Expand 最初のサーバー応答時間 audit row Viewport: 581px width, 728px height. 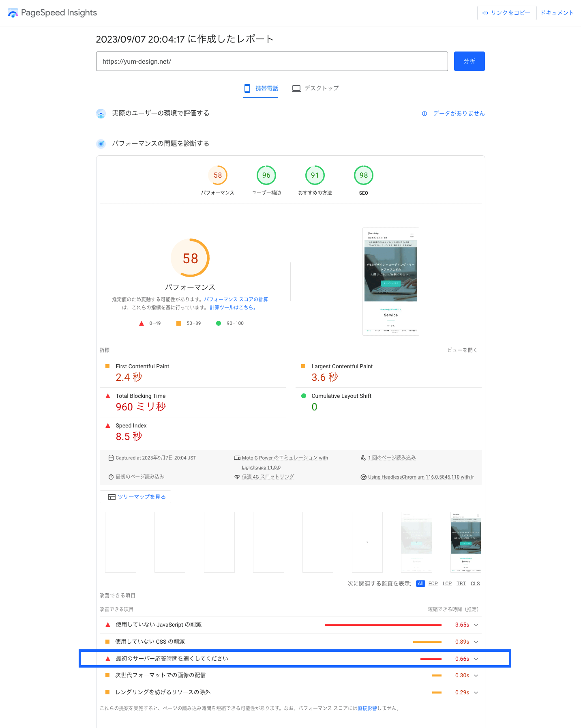[476, 659]
